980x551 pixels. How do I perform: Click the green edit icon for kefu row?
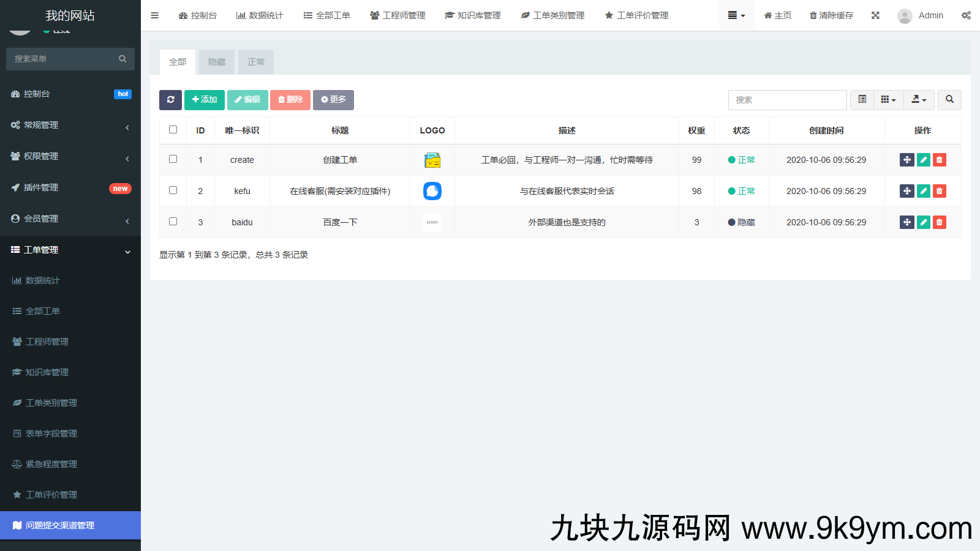tap(923, 191)
